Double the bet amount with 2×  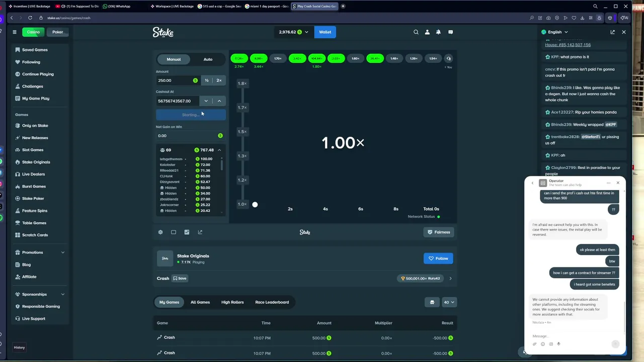point(219,80)
